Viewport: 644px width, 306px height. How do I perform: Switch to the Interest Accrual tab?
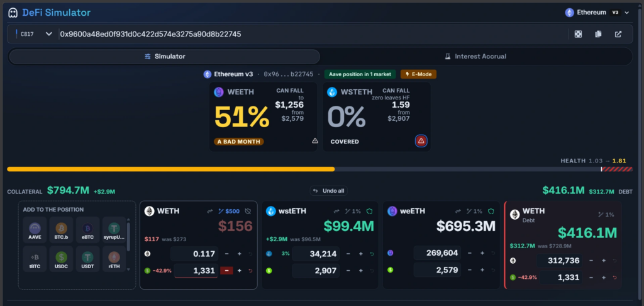point(475,56)
